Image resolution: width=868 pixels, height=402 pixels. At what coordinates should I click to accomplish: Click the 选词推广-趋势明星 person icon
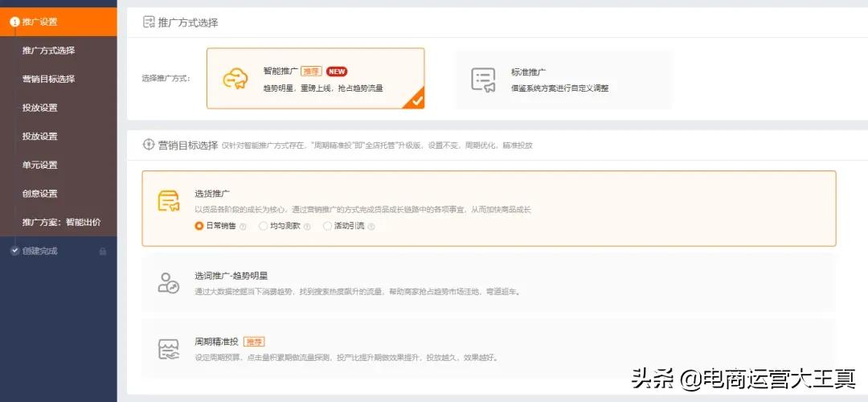tap(168, 282)
